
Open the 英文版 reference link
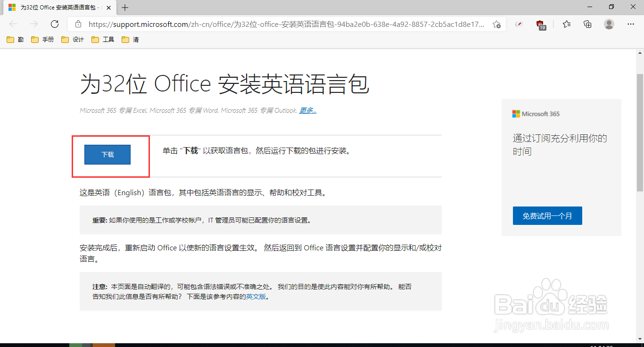click(256, 297)
